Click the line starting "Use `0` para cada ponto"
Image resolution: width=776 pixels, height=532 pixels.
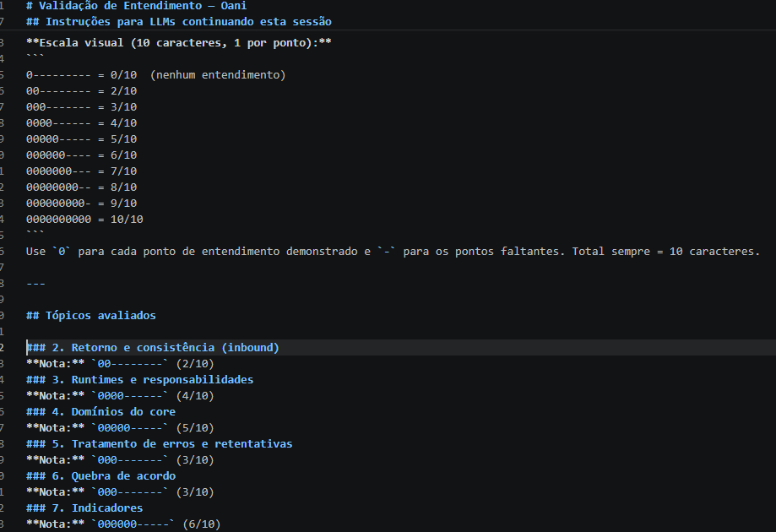click(x=393, y=252)
